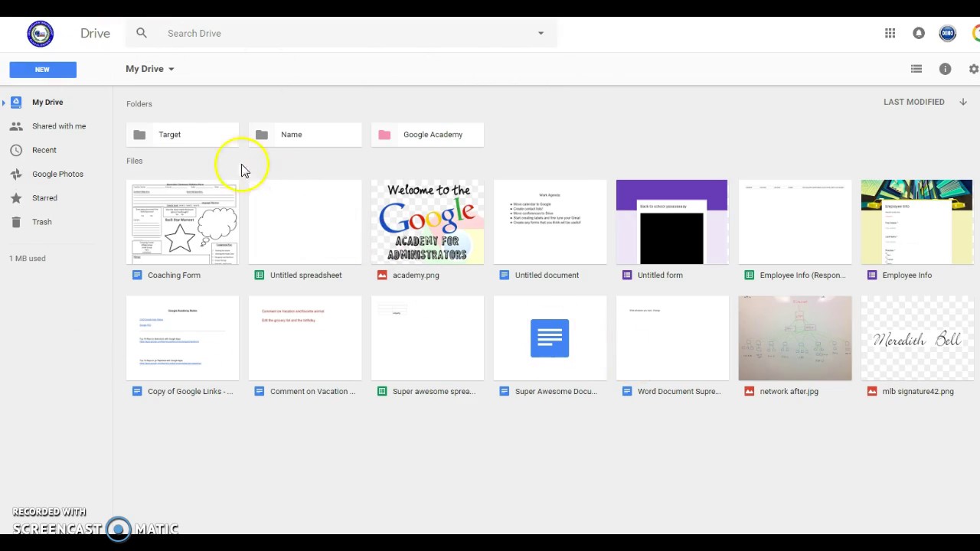Click the Sheets icon beside Untitled spreadsheet
The width and height of the screenshot is (980, 551).
pyautogui.click(x=260, y=275)
